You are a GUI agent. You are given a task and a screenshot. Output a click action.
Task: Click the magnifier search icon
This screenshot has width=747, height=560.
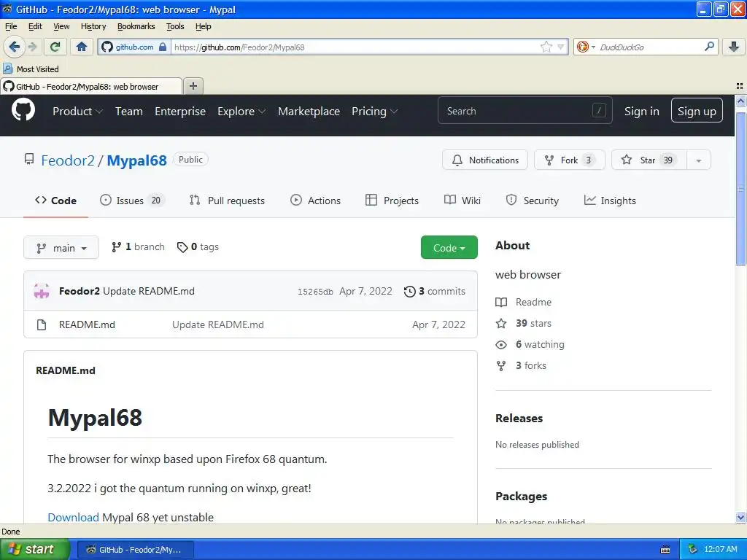click(x=709, y=47)
